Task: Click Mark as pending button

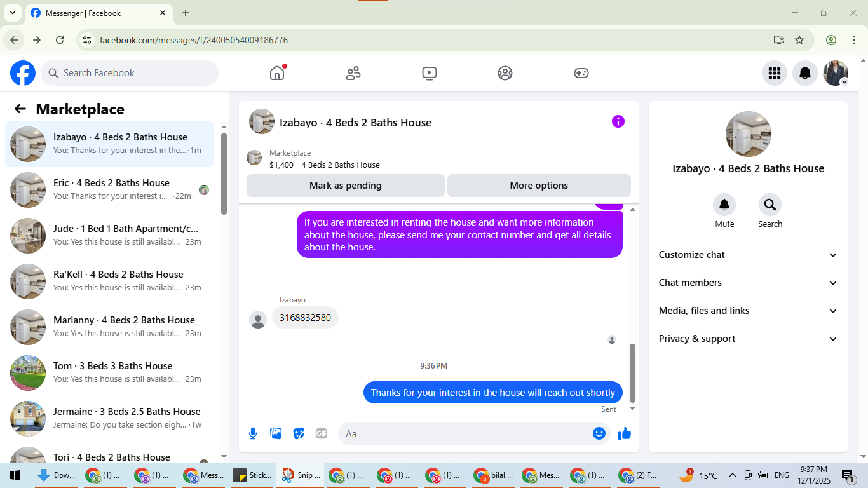Action: click(346, 186)
